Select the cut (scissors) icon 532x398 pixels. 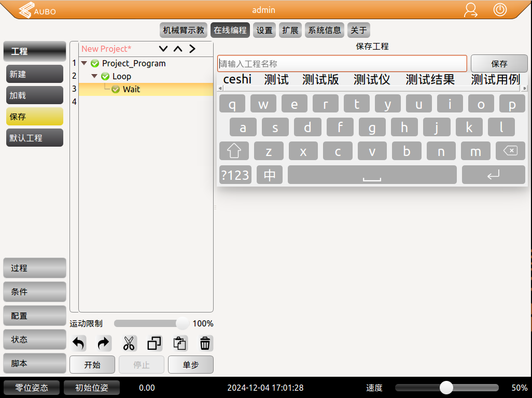129,343
